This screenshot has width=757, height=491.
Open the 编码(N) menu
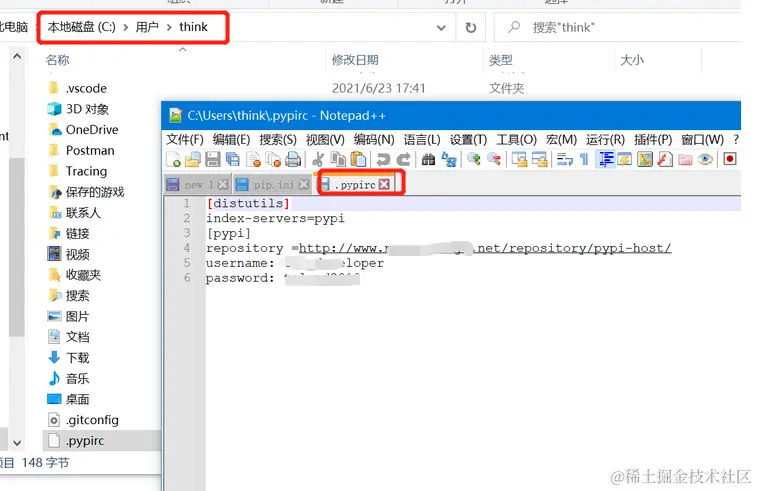pyautogui.click(x=374, y=140)
